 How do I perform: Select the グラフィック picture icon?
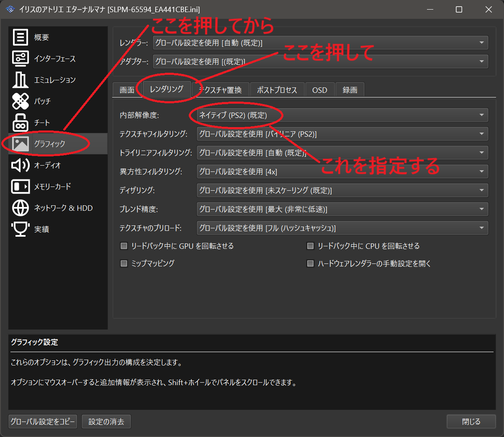(x=20, y=144)
